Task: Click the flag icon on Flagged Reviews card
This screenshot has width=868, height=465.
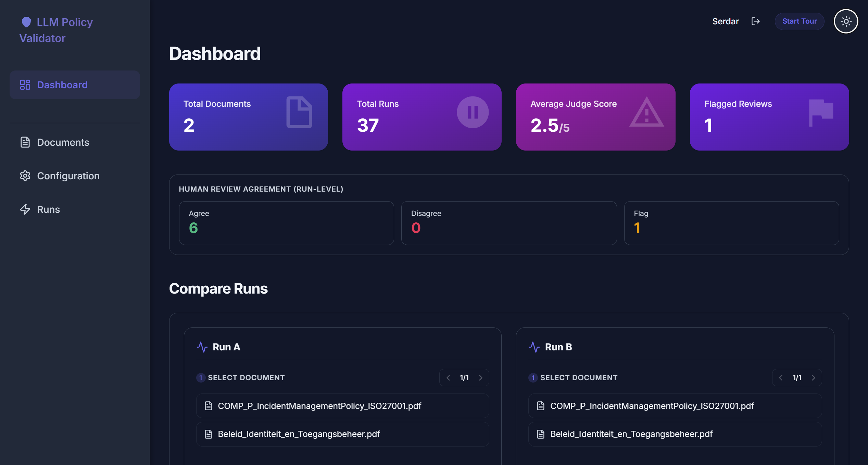Action: coord(821,113)
